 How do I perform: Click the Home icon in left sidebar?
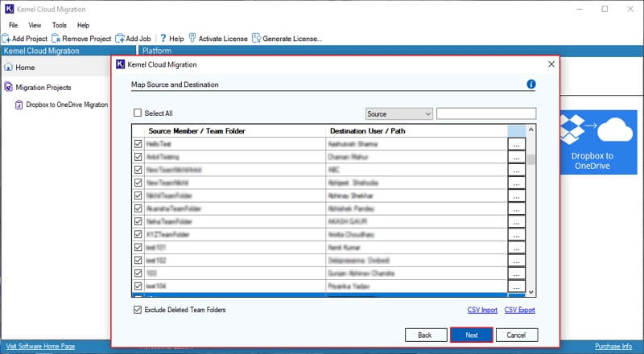(x=8, y=67)
